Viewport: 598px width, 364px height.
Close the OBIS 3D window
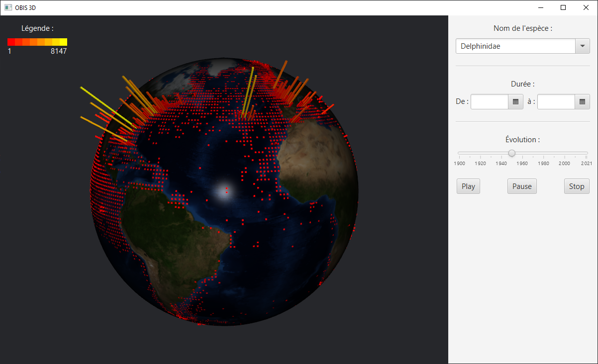(x=586, y=7)
